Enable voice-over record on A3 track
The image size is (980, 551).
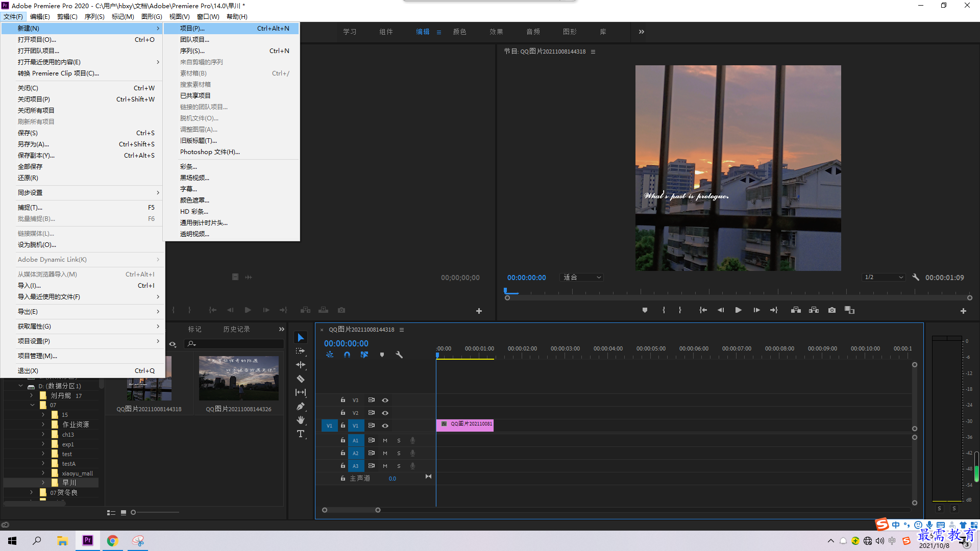click(412, 466)
